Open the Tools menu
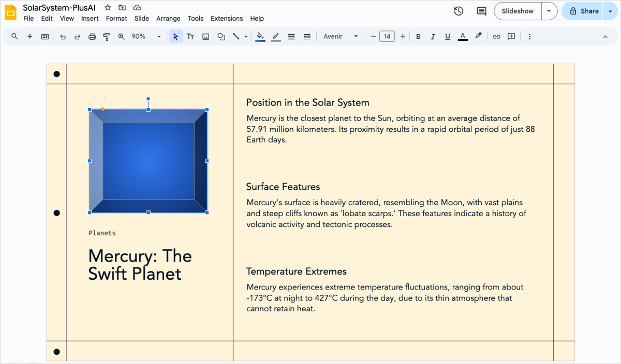621x364 pixels. pyautogui.click(x=196, y=19)
